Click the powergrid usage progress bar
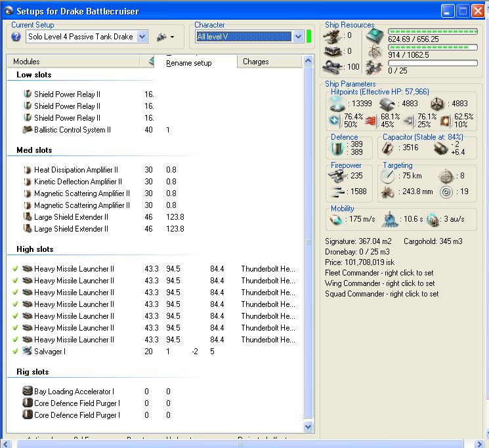The width and height of the screenshot is (489, 448). [433, 47]
